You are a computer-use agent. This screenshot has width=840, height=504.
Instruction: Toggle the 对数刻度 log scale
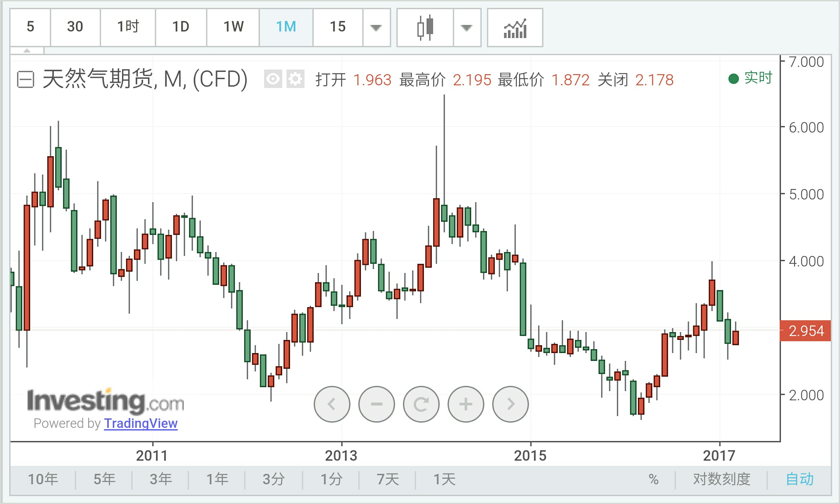point(722,479)
